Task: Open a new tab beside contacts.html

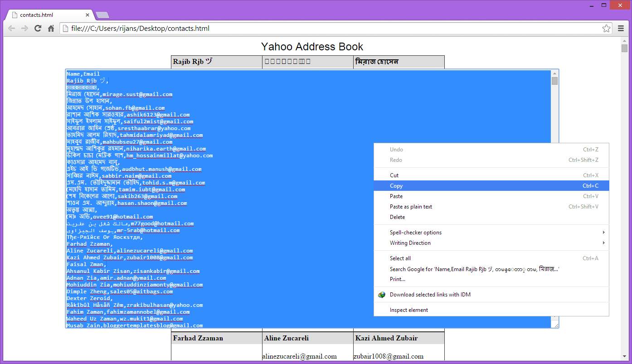Action: coord(102,15)
